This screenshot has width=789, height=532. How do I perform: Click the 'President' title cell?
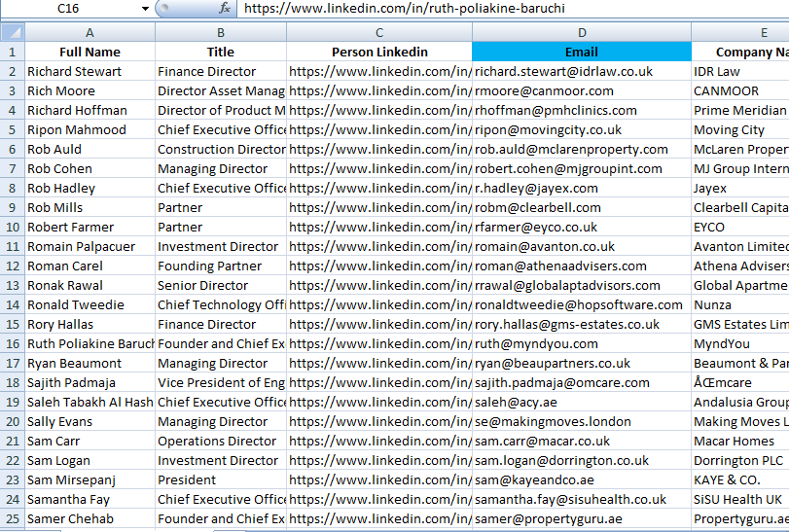[x=221, y=480]
